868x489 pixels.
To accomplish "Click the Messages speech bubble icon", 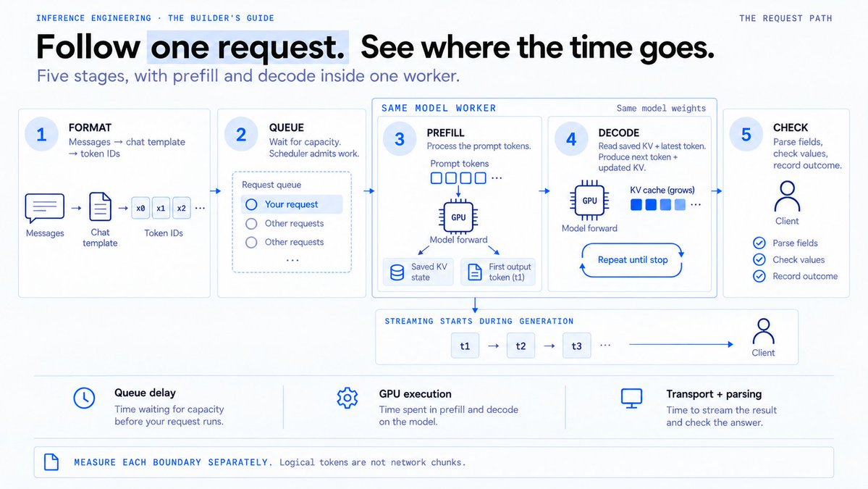I will pos(45,208).
